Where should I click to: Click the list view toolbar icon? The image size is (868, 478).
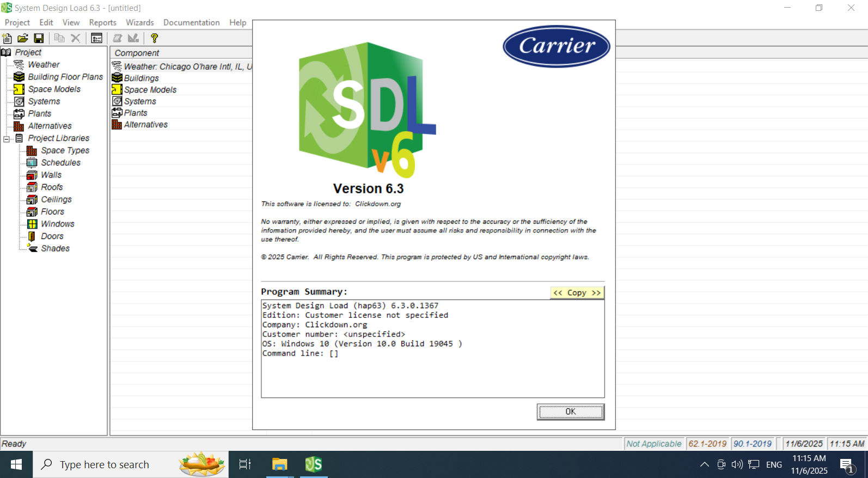[96, 38]
